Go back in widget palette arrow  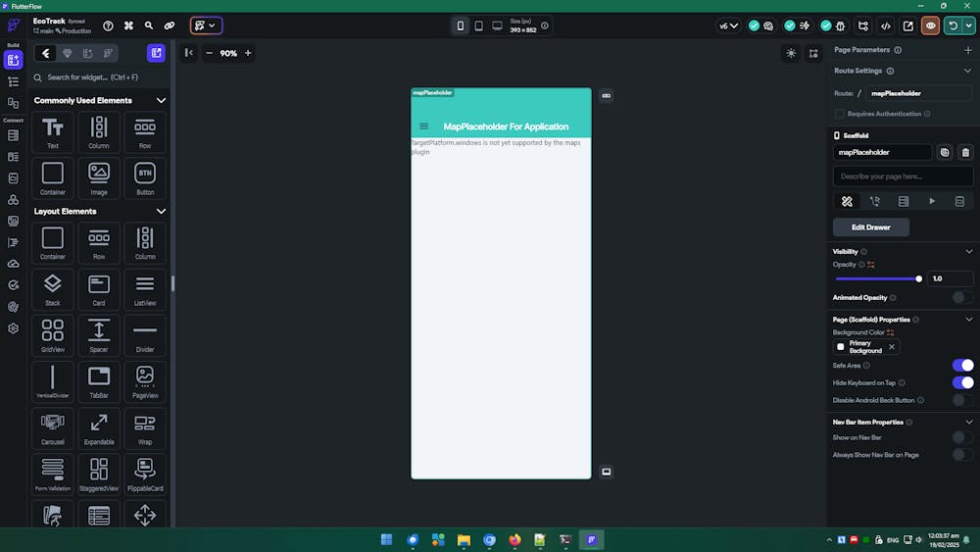click(x=46, y=53)
